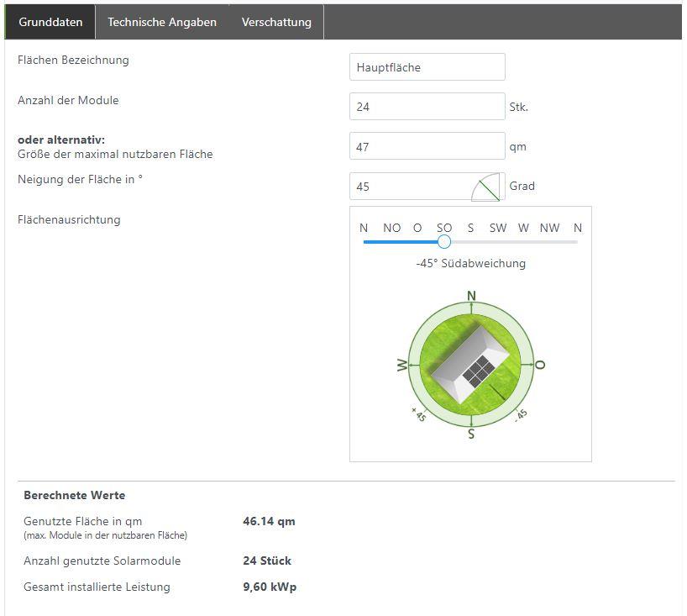Click the S marker on the compass
This screenshot has width=687, height=616.
coord(471,434)
